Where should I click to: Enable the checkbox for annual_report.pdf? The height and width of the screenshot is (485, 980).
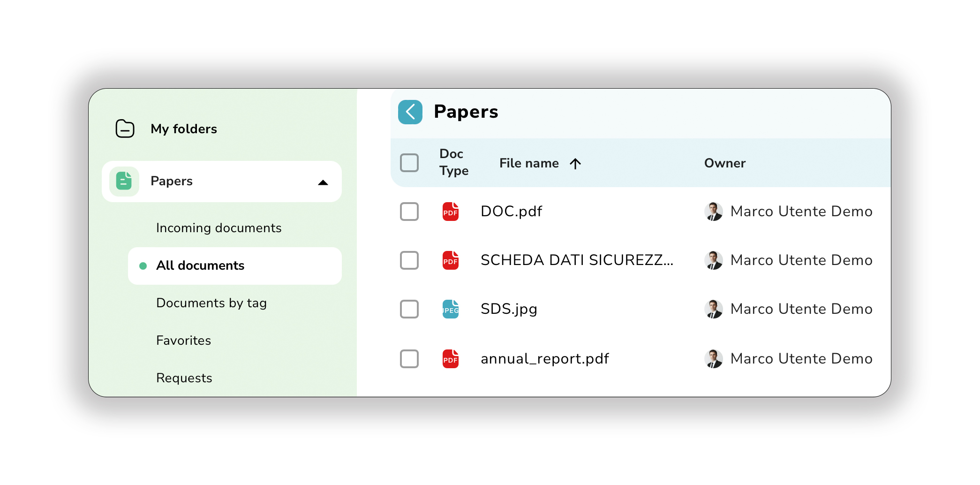tap(409, 359)
